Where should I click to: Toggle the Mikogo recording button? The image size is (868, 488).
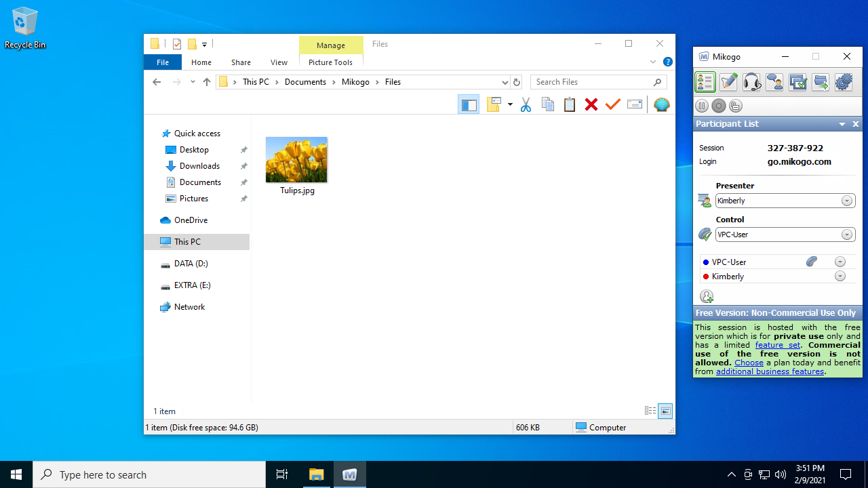click(x=719, y=106)
